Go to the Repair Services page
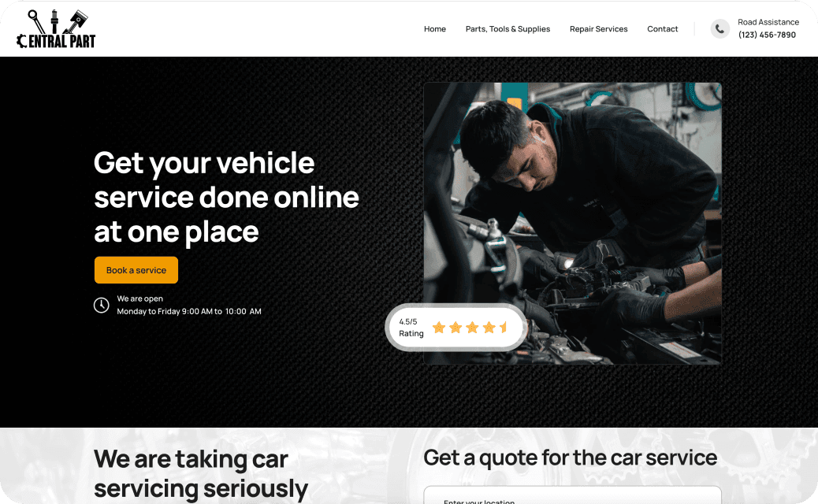The height and width of the screenshot is (504, 818). (x=598, y=29)
